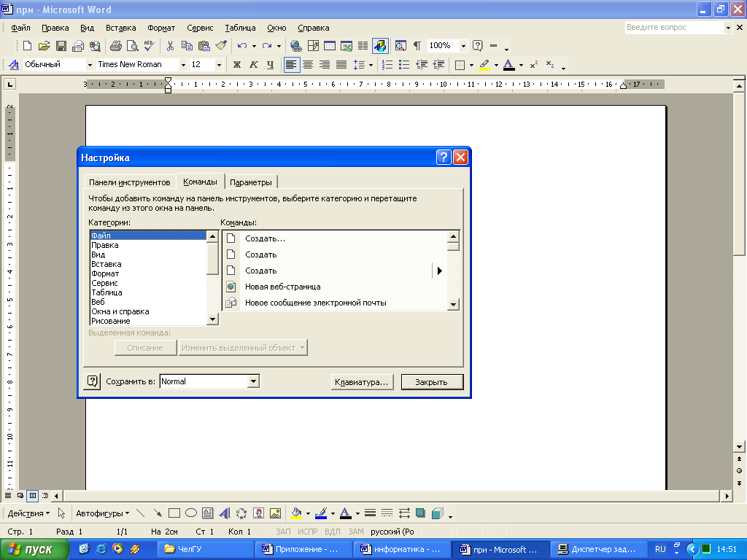
Task: Open Диспетчер задач from taskbar
Action: pos(598,550)
